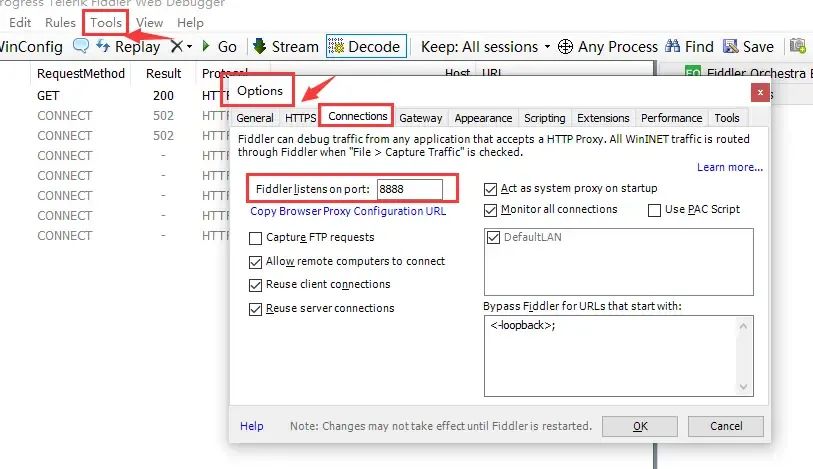Screen dimensions: 813x469
Task: Click the Save disk icon
Action: (731, 46)
